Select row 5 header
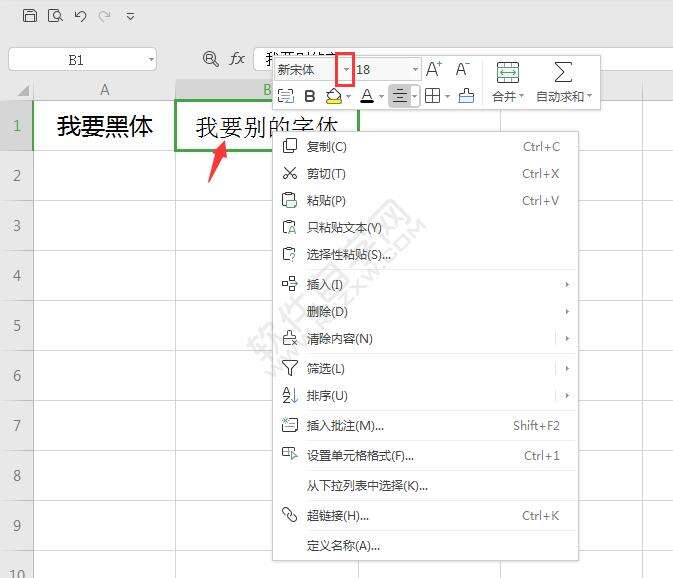Screen dimensions: 673x578 pos(16,326)
